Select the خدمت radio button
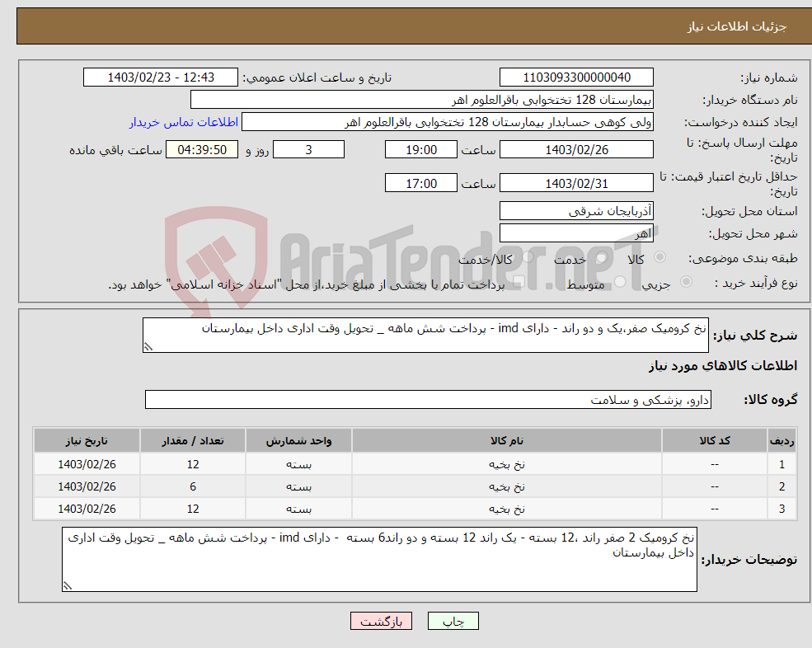 [601, 257]
